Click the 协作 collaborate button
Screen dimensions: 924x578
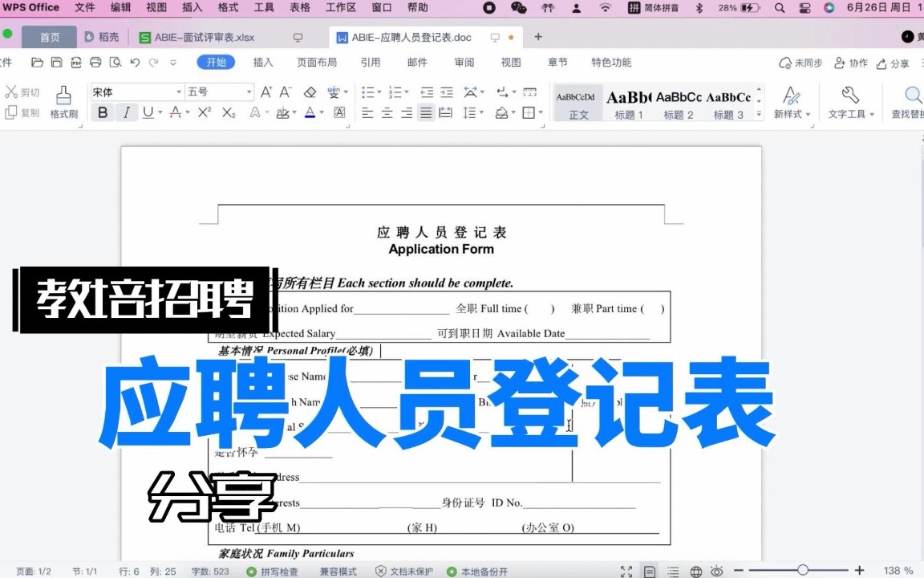(852, 63)
